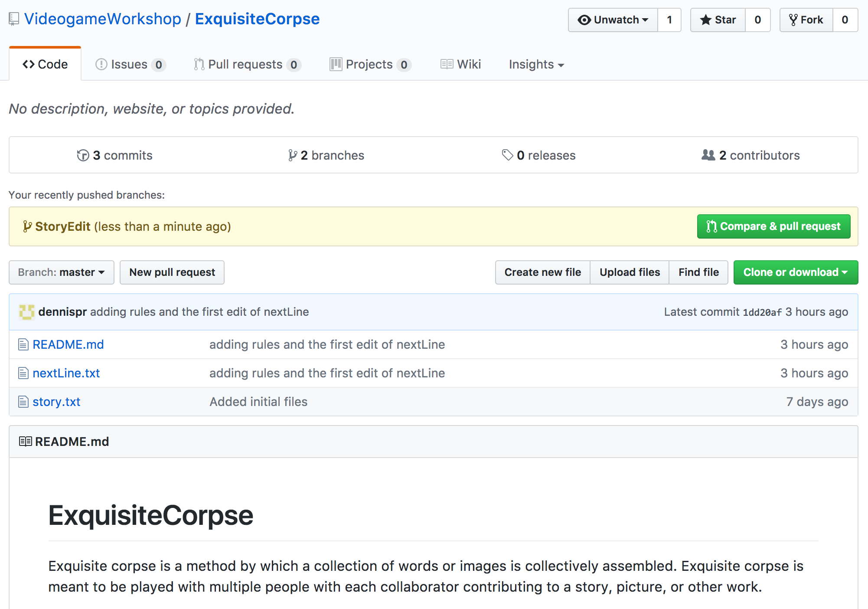Open nextLine.txt file
Screen dimensions: 868x609
(x=66, y=373)
